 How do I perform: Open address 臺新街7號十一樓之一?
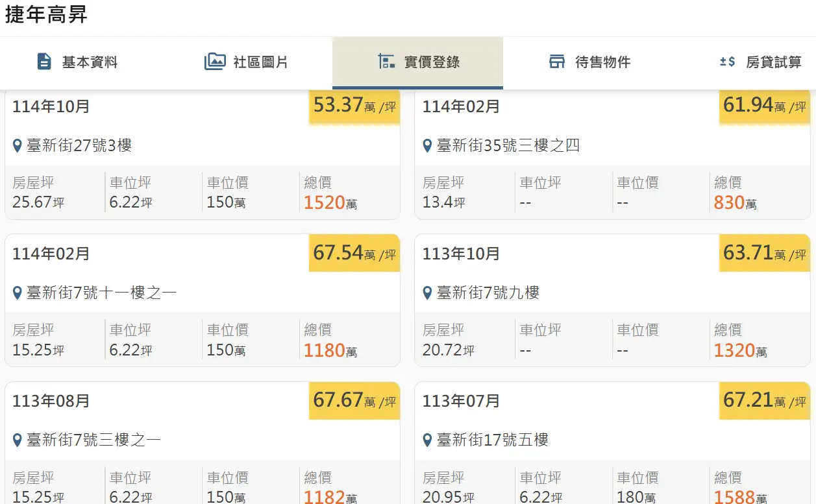tap(101, 293)
